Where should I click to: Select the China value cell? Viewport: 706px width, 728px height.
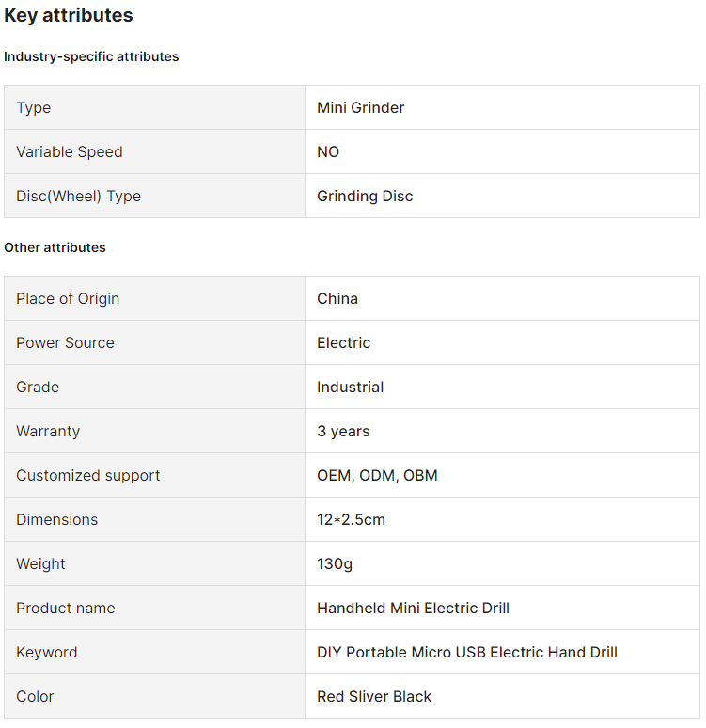click(337, 299)
